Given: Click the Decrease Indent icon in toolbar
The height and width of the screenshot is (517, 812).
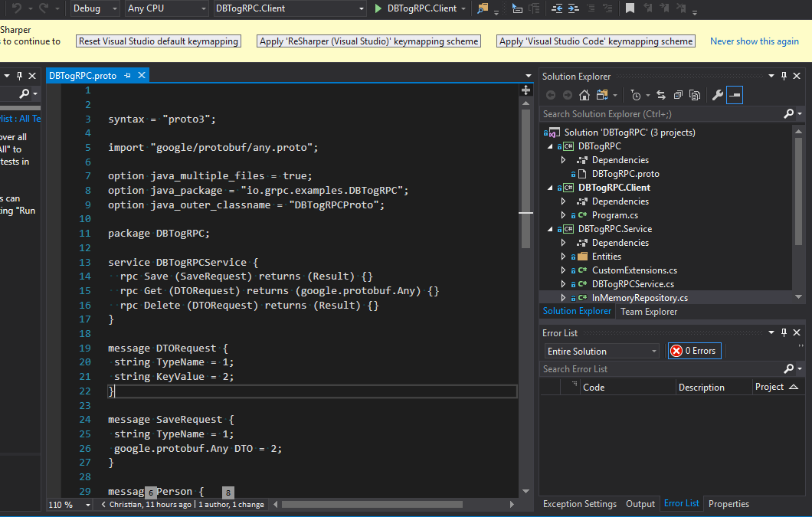Looking at the screenshot, I should (x=557, y=8).
